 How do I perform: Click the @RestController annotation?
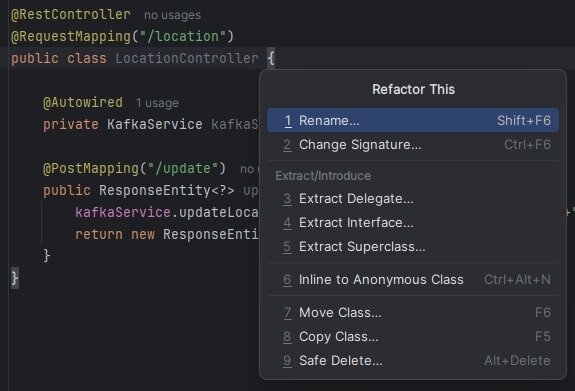point(71,14)
